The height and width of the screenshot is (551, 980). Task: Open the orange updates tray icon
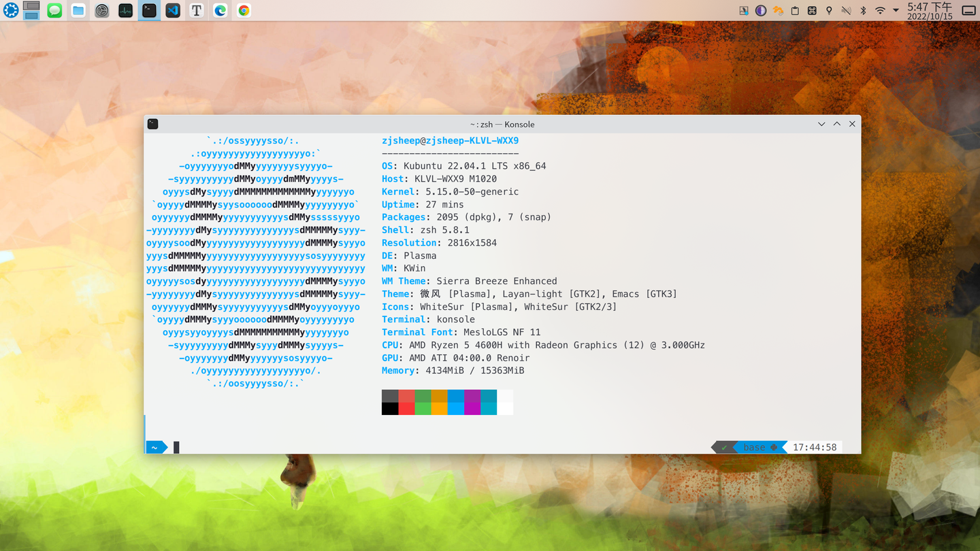778,11
